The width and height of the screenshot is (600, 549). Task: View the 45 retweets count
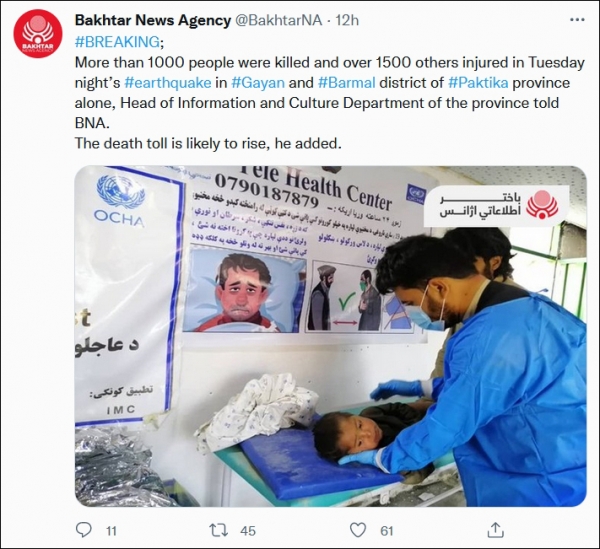coord(248,531)
